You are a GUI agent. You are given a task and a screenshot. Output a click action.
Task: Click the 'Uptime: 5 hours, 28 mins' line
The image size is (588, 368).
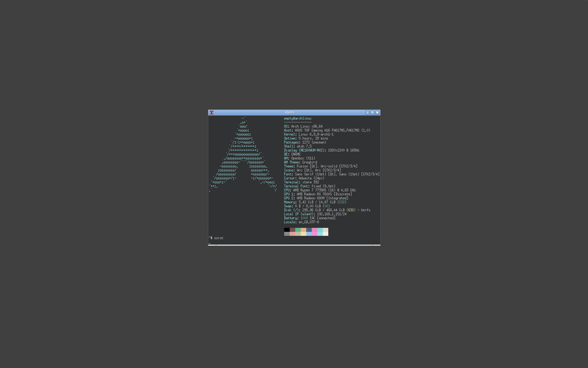tap(306, 138)
